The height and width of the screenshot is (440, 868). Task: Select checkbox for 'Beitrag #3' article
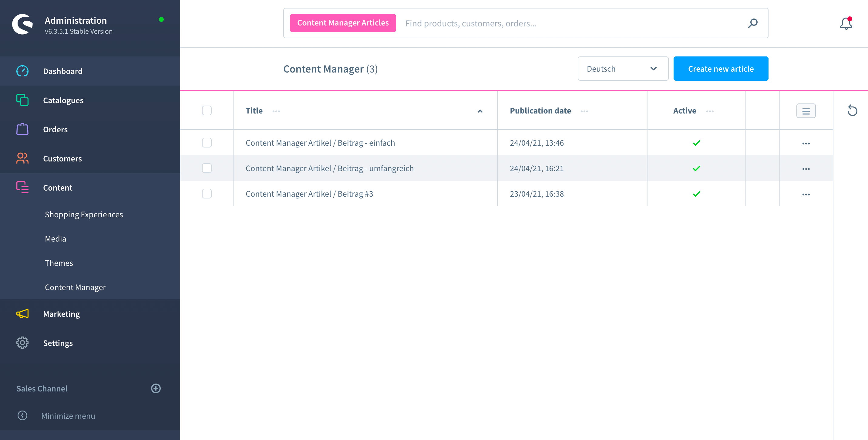(x=207, y=194)
